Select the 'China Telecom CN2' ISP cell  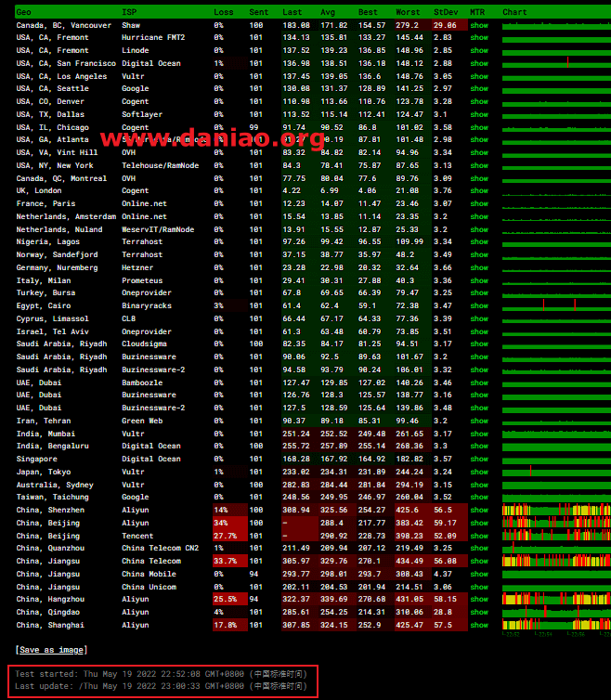click(160, 548)
